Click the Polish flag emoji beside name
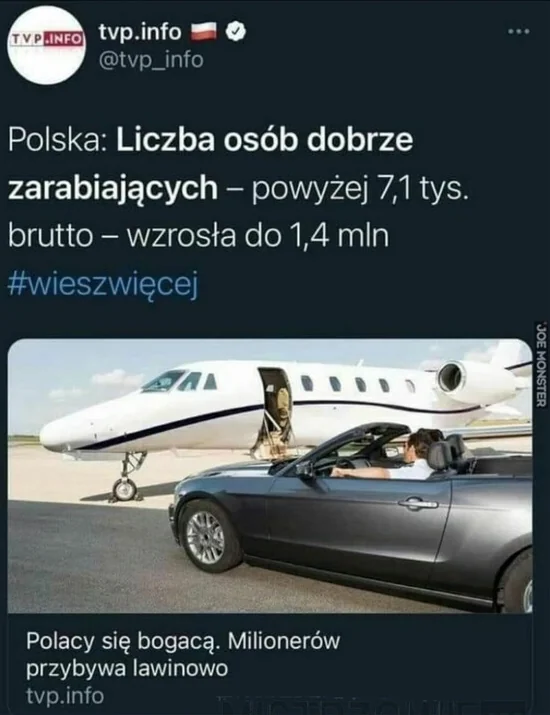The height and width of the screenshot is (715, 550). click(204, 31)
